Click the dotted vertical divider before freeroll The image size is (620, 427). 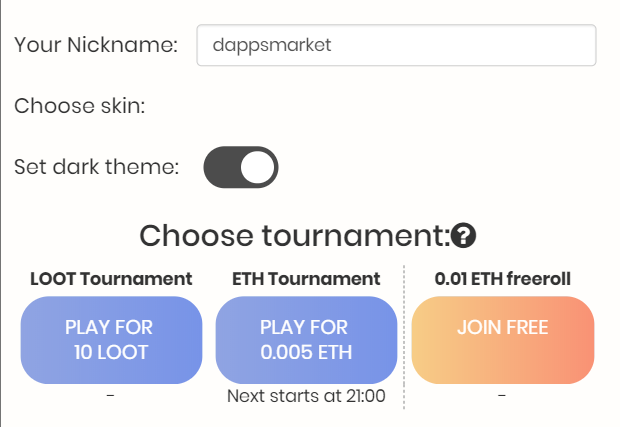(x=404, y=337)
